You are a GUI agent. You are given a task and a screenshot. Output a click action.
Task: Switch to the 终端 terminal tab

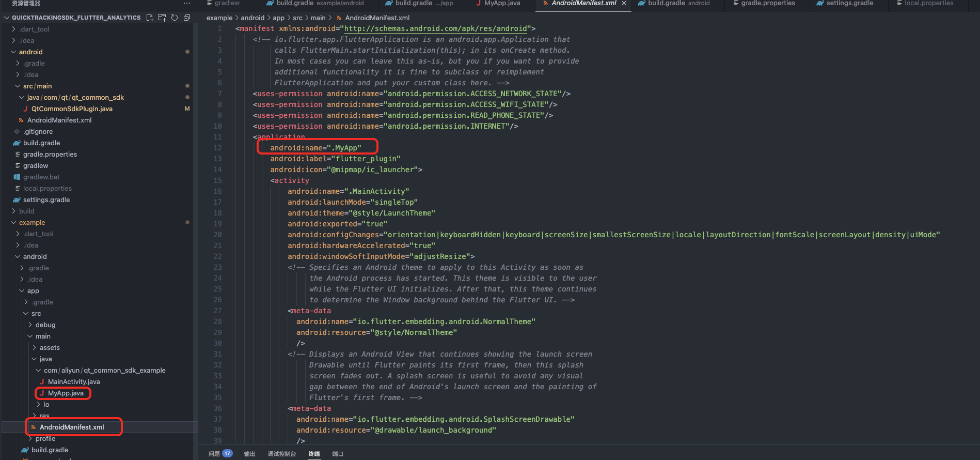click(314, 454)
